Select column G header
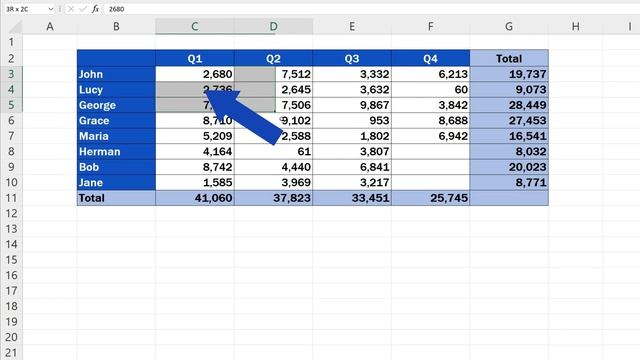Viewport: 640px width, 360px height. pos(509,27)
